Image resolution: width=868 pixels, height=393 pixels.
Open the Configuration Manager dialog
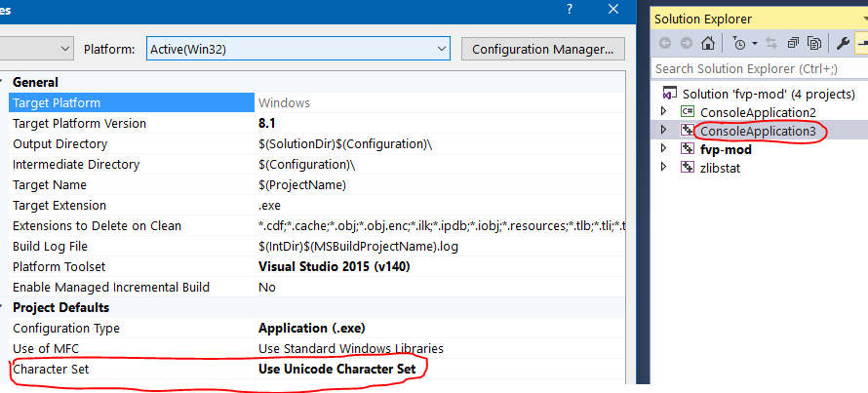click(x=542, y=48)
